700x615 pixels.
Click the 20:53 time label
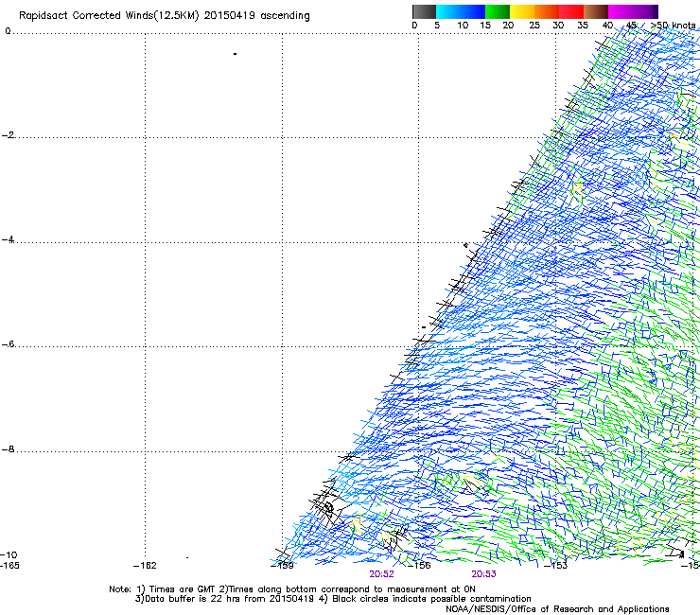484,574
